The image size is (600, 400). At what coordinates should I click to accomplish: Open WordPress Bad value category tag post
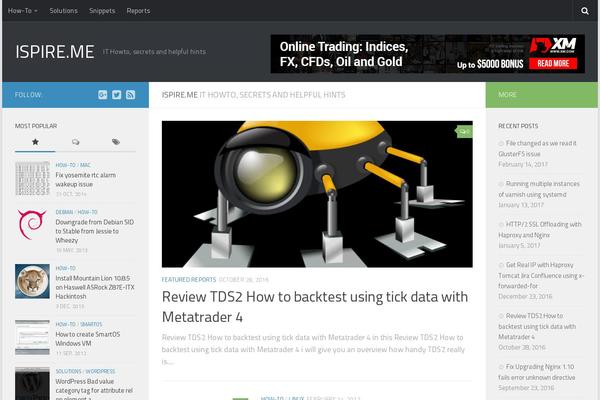pos(94,389)
